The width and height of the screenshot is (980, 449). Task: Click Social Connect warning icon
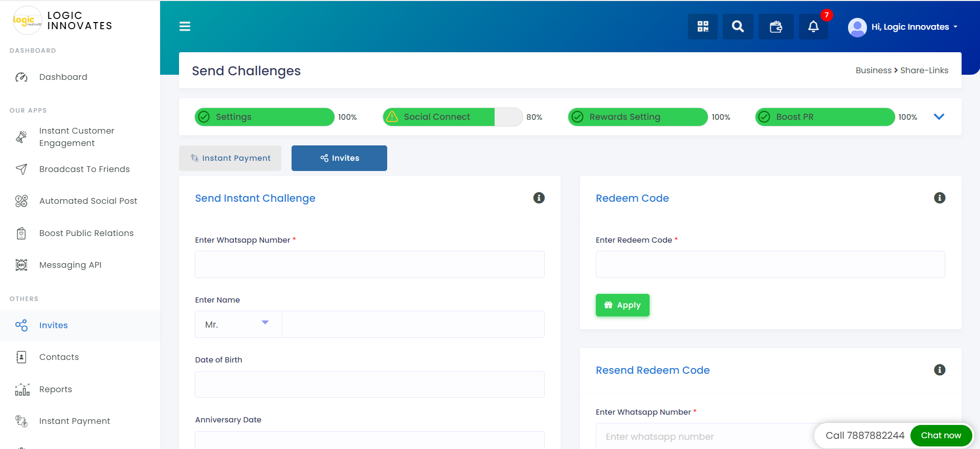pos(392,117)
